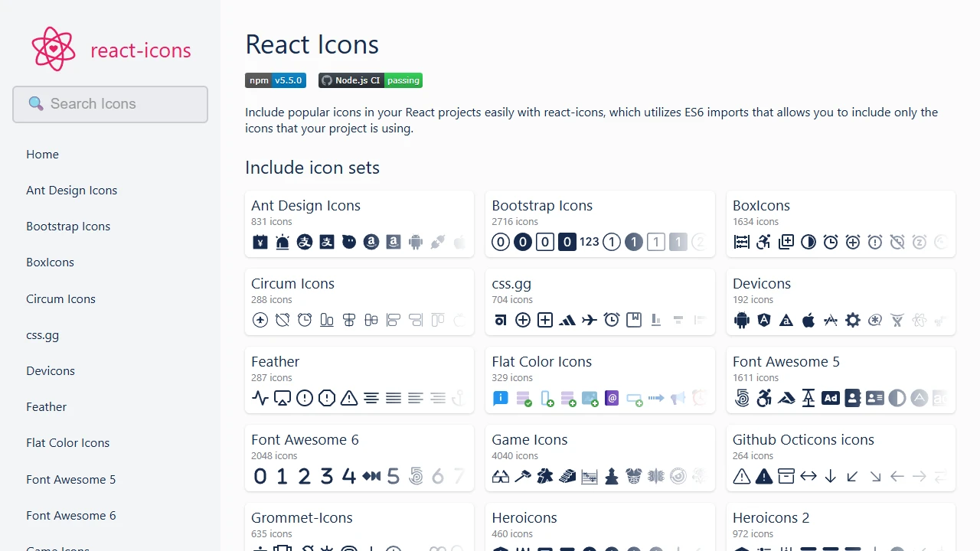The image size is (980, 551).
Task: Click the zero icon in the Bootstrap Icons preview
Action: coord(500,242)
